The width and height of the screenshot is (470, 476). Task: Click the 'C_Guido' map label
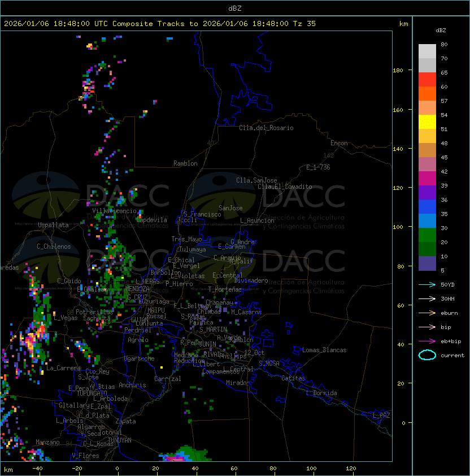click(x=69, y=281)
